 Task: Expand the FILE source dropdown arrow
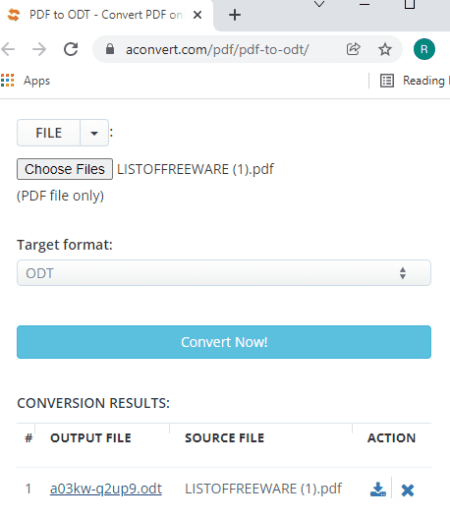(94, 133)
